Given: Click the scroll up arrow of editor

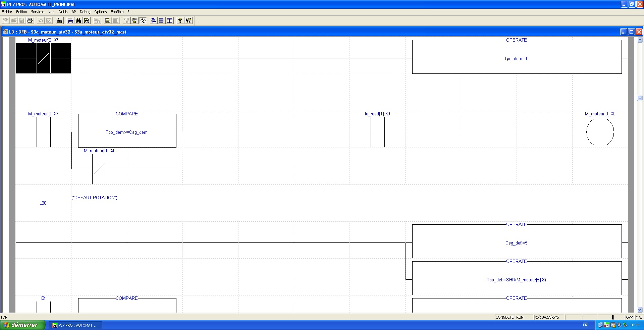Looking at the screenshot, I should [640, 40].
